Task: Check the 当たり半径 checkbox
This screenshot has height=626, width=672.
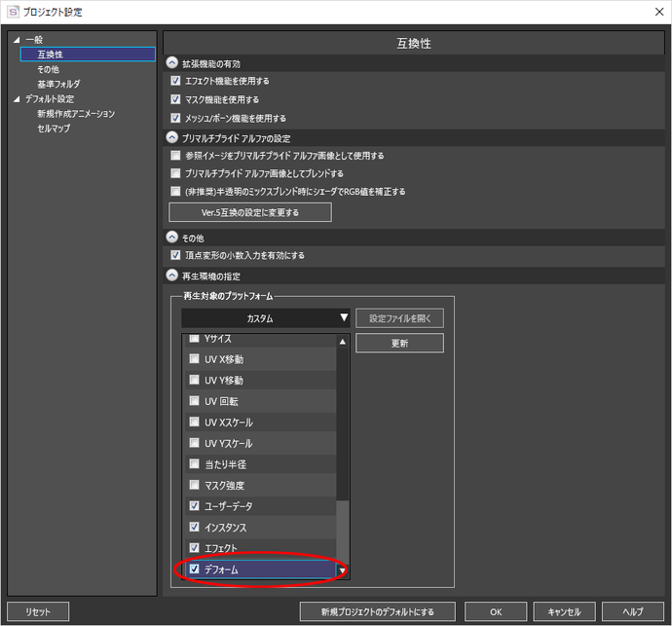Action: (194, 463)
